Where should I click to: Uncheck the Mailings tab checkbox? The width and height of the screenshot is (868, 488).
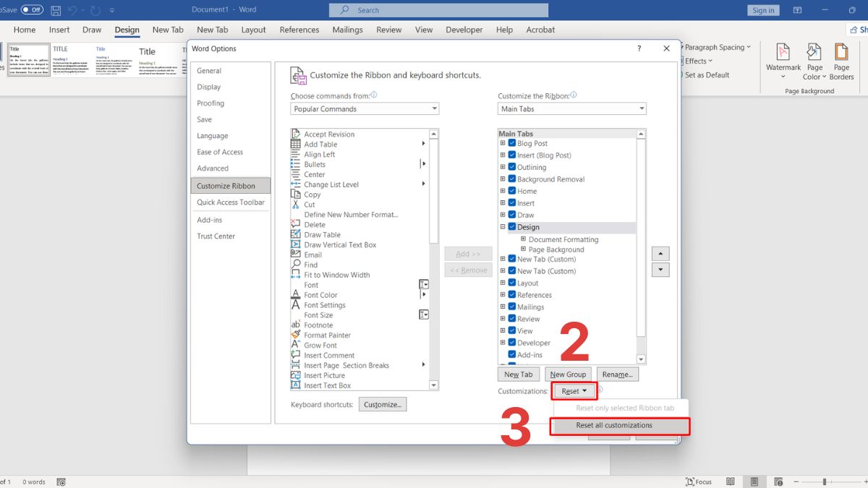click(512, 307)
